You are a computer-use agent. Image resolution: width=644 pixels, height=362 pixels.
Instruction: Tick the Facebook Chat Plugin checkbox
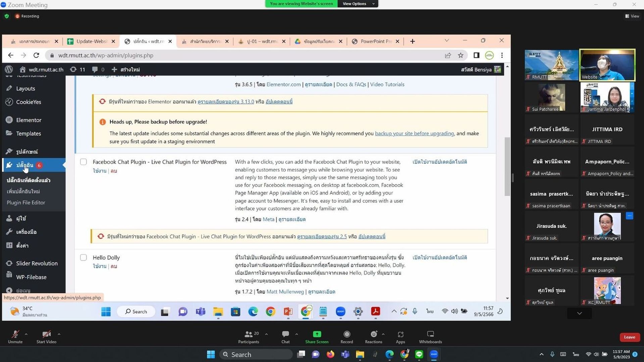click(x=83, y=162)
